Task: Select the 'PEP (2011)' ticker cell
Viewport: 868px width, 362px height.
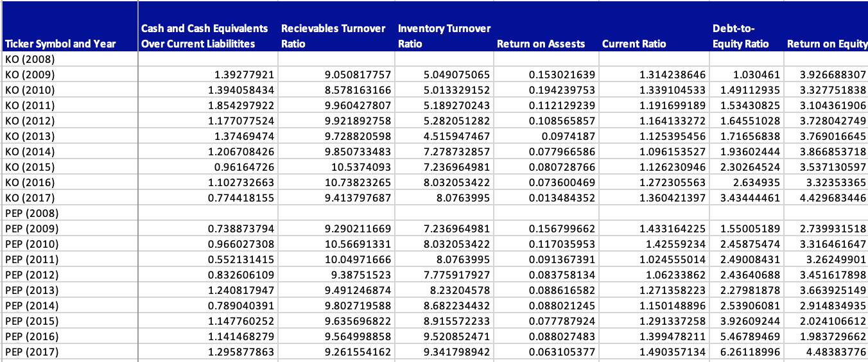Action: click(x=69, y=259)
